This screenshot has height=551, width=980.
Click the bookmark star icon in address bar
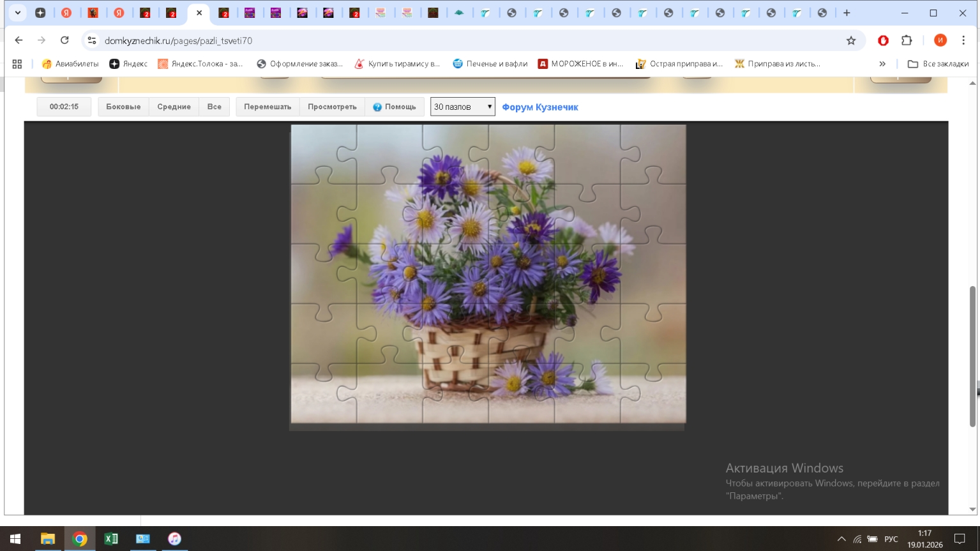851,41
